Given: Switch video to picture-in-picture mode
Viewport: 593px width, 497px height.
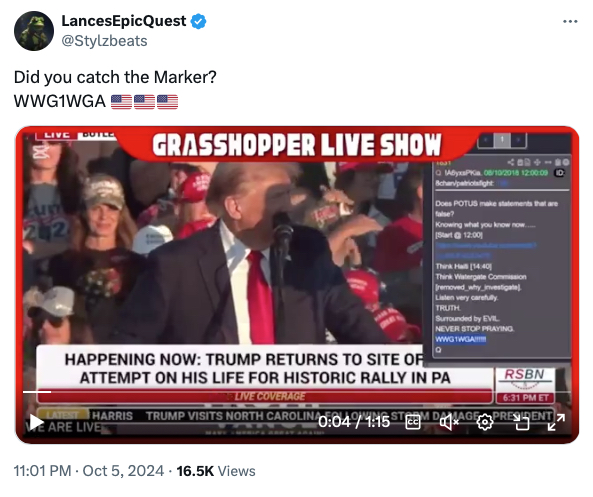Looking at the screenshot, I should (522, 422).
